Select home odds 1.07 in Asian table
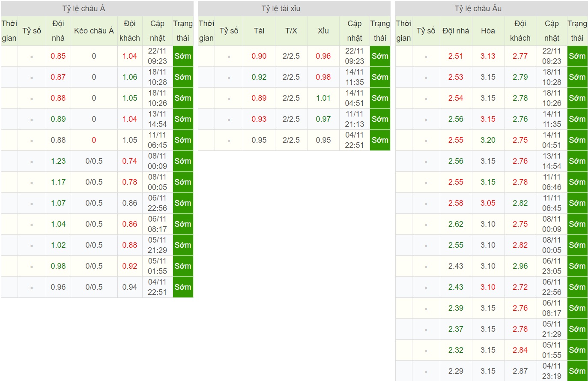The width and height of the screenshot is (588, 381). point(58,203)
